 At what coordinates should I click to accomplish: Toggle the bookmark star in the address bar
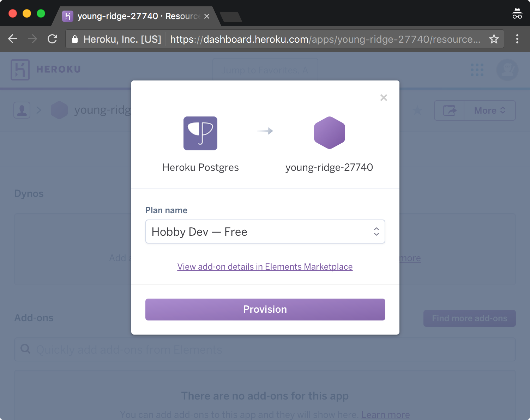494,39
